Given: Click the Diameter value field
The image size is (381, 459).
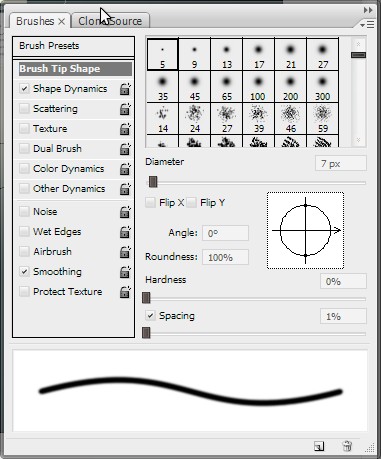Looking at the screenshot, I should [x=341, y=164].
